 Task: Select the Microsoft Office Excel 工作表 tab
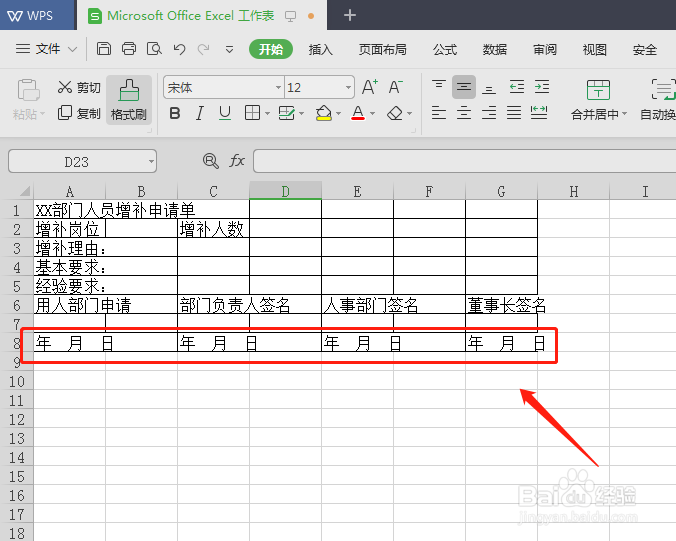tap(202, 16)
